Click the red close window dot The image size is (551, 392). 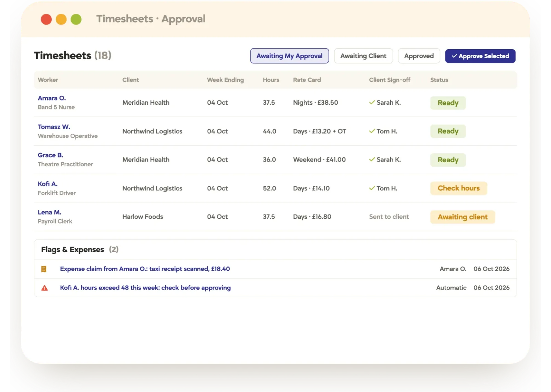(x=46, y=19)
